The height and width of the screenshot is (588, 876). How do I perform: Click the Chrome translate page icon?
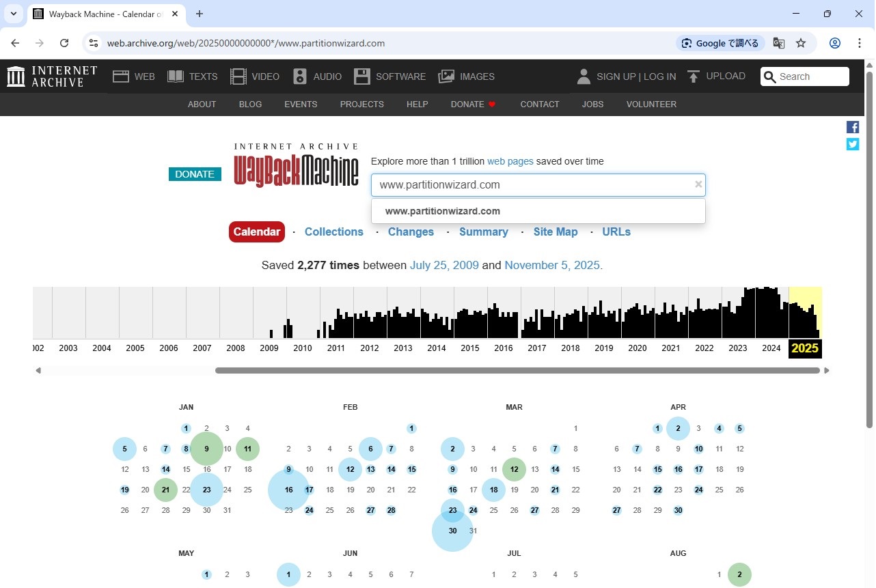tap(778, 43)
